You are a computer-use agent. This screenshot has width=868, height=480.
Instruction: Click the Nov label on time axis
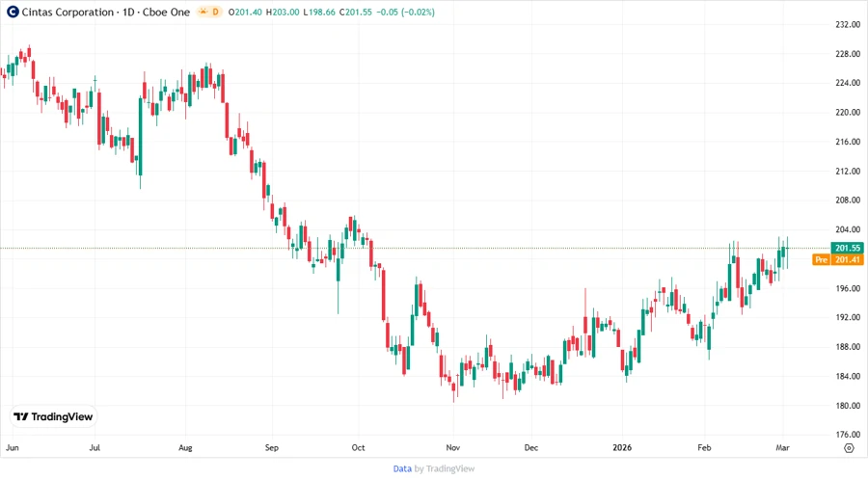[453, 447]
